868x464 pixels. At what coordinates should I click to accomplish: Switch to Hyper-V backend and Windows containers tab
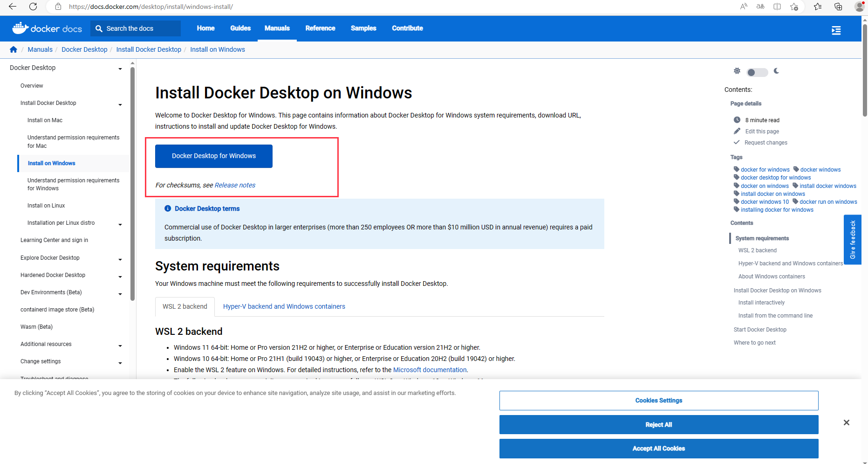(x=284, y=306)
